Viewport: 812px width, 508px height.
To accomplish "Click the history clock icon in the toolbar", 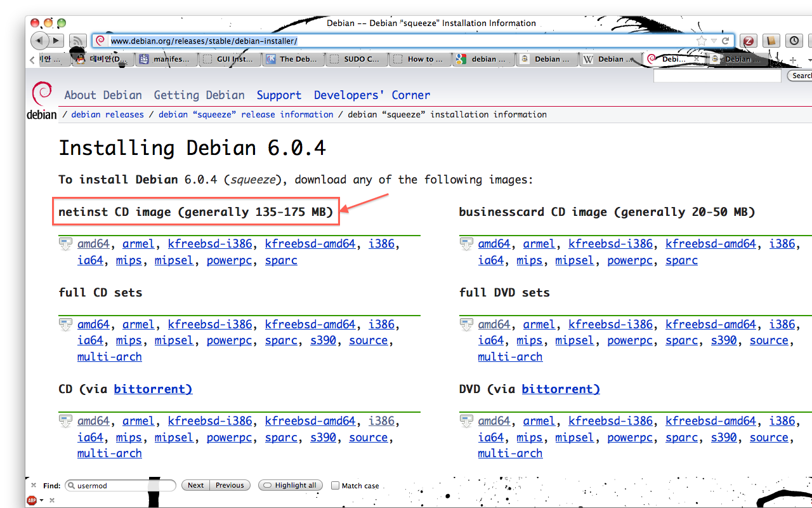I will tap(794, 40).
